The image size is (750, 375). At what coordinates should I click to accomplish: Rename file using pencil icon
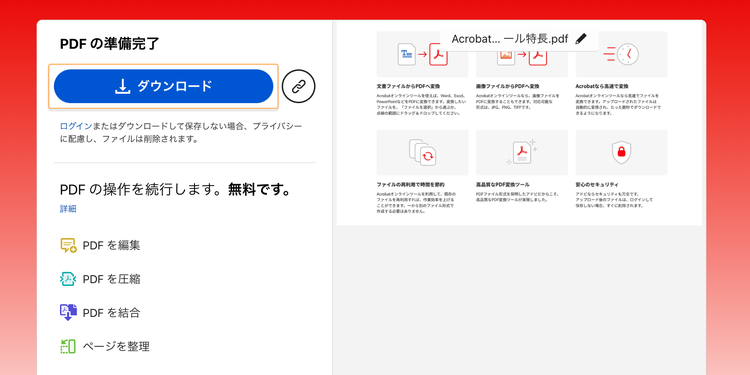tap(581, 39)
